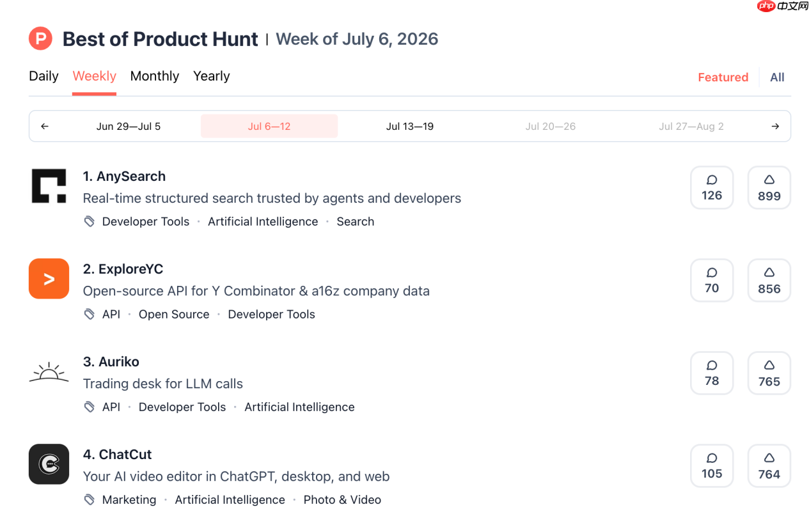Select the Jul 13—19 week
This screenshot has height=532, width=809.
410,127
